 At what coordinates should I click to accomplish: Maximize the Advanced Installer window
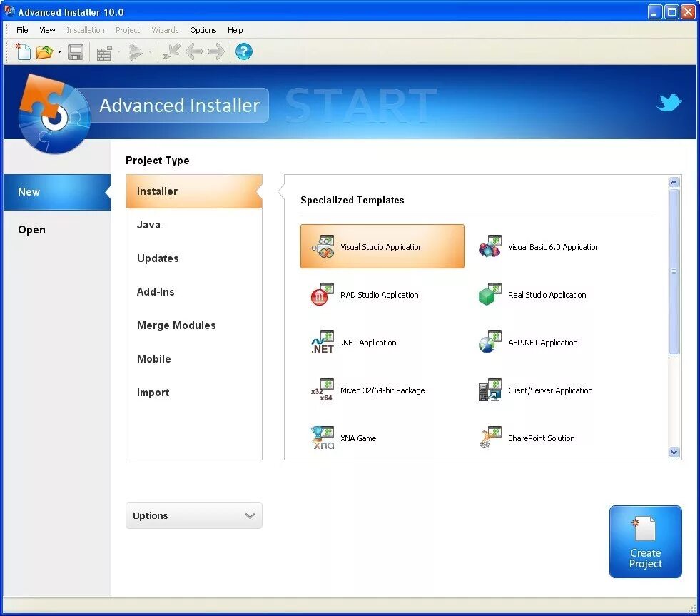671,11
